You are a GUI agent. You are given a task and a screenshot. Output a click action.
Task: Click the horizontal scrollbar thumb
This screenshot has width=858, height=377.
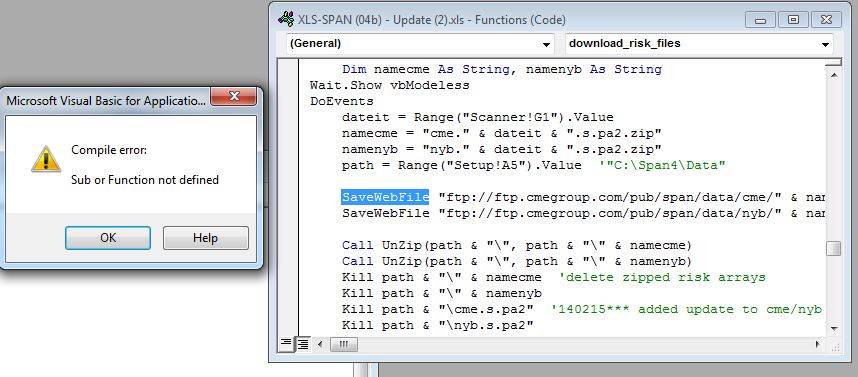click(343, 344)
